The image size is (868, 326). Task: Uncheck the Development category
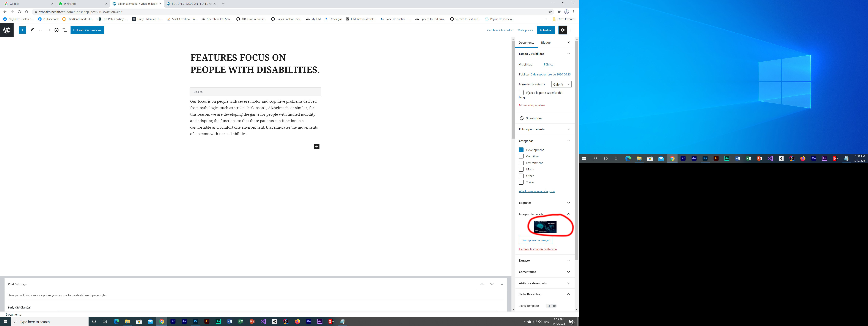point(521,150)
